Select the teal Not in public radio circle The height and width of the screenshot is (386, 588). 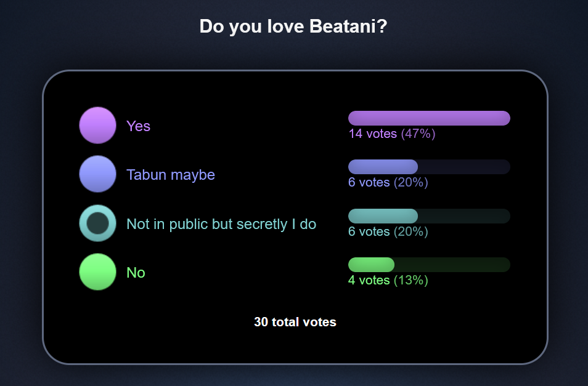pyautogui.click(x=97, y=223)
